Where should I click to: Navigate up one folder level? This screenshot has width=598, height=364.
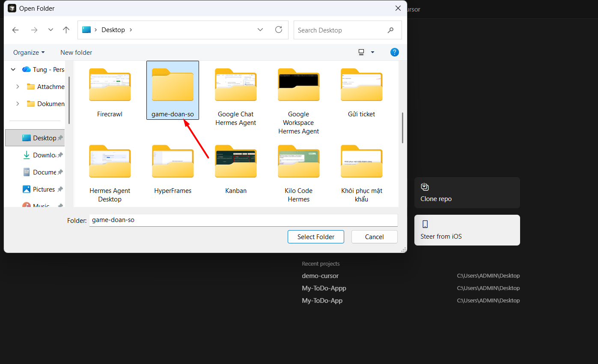pyautogui.click(x=66, y=30)
